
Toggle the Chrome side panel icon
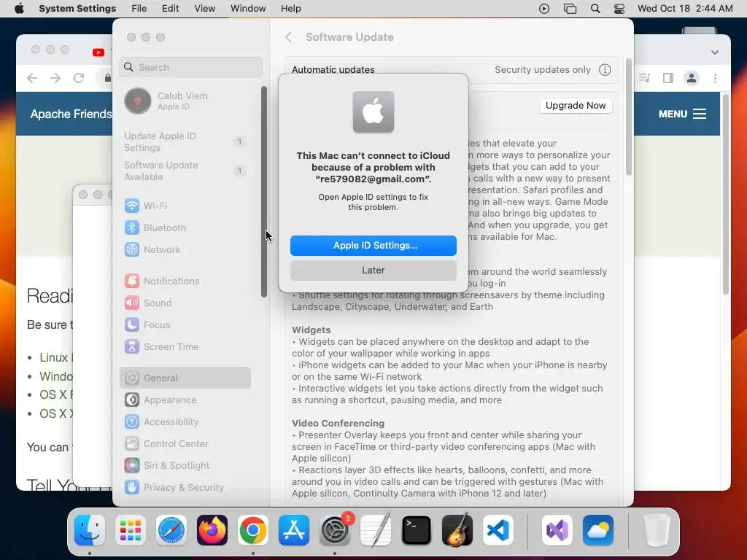click(x=668, y=78)
